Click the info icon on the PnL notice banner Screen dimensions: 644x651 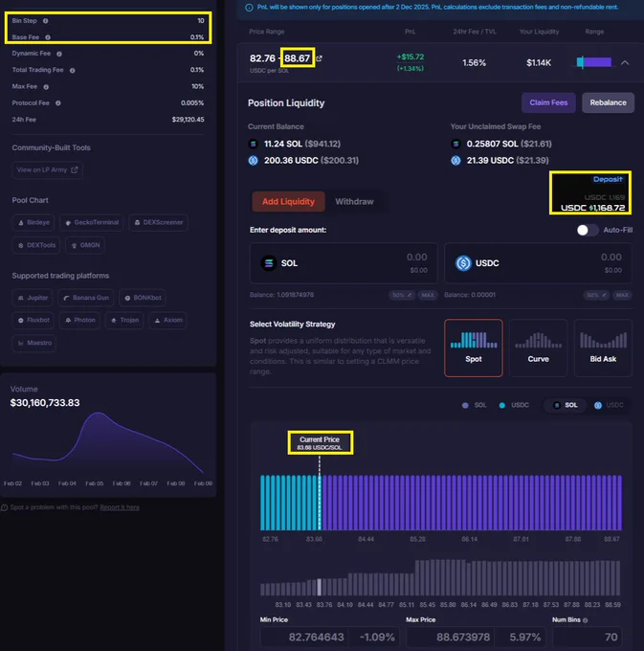click(249, 8)
